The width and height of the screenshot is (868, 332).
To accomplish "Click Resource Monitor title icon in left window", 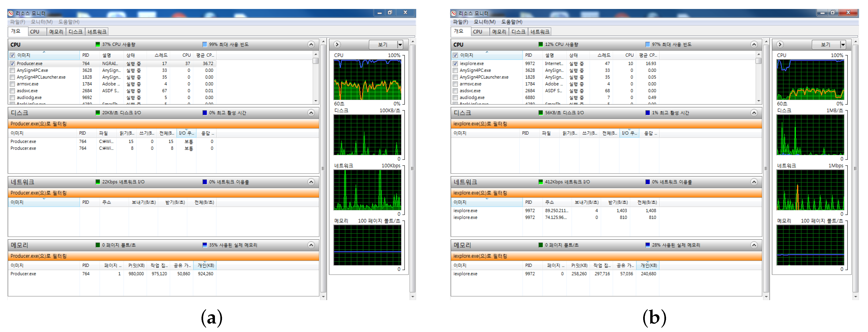I will [x=11, y=13].
